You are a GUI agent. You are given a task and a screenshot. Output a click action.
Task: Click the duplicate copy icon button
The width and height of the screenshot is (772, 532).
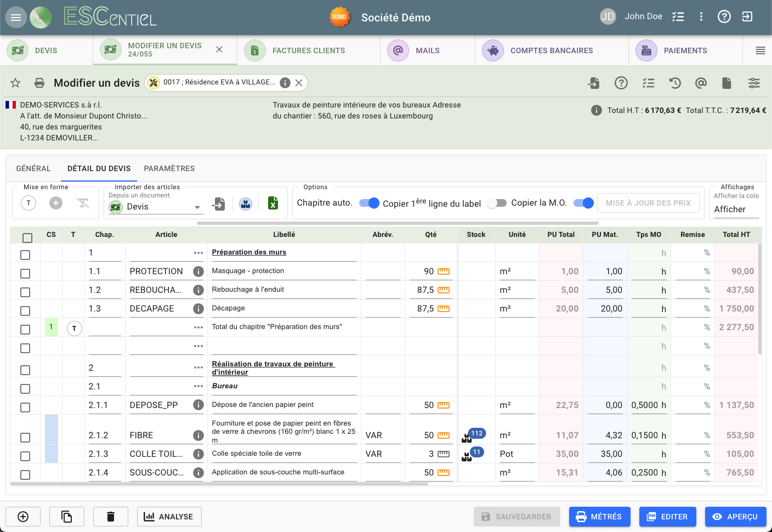pyautogui.click(x=66, y=517)
